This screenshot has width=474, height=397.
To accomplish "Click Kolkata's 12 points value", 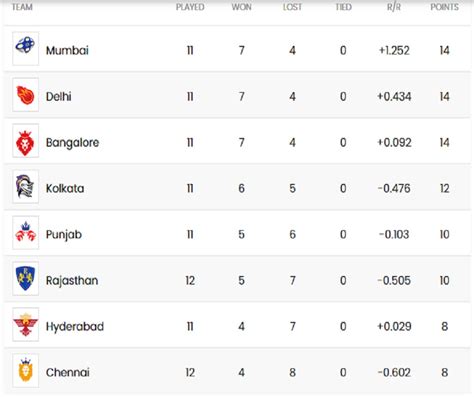I will (x=444, y=189).
